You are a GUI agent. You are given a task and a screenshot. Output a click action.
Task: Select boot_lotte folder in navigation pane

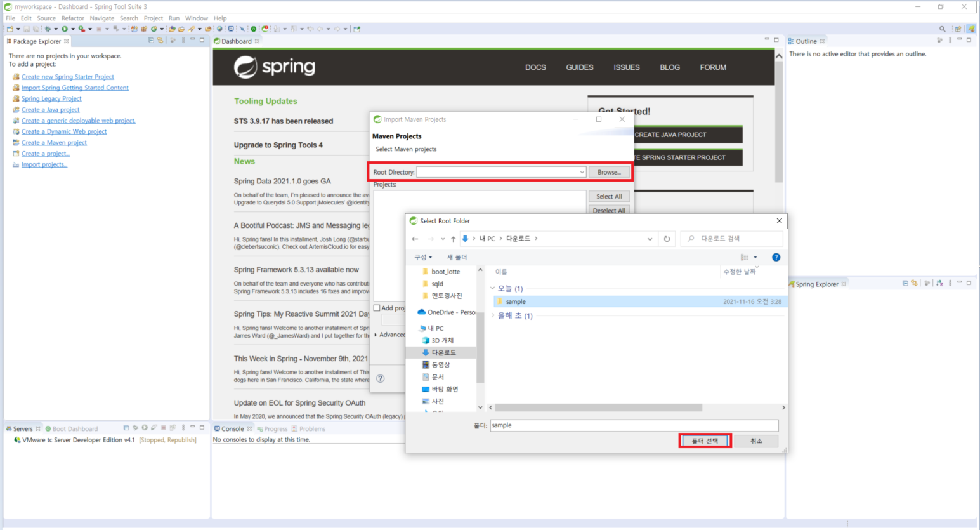point(445,272)
